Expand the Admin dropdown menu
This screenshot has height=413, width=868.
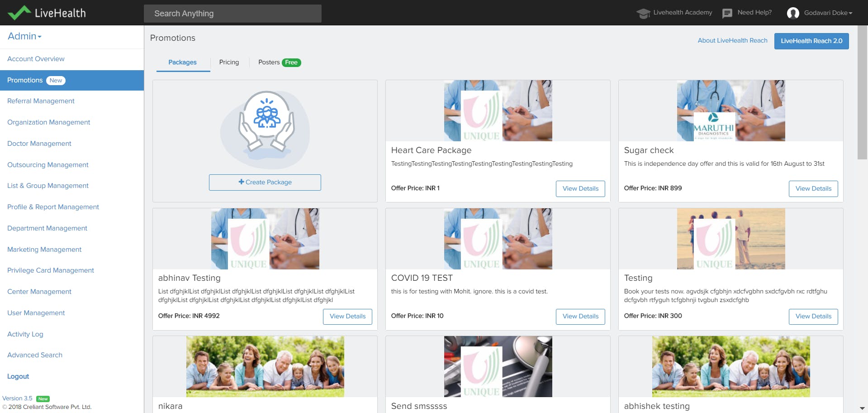point(24,36)
